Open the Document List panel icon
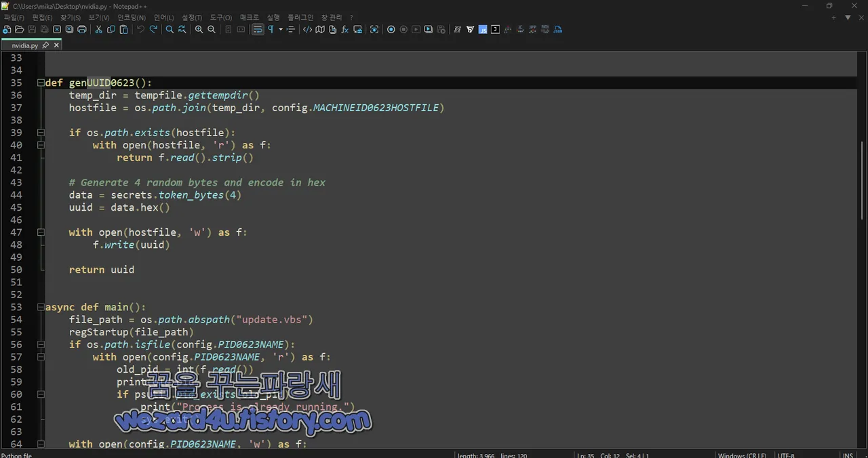Screen dimensions: 868x458 [332, 30]
